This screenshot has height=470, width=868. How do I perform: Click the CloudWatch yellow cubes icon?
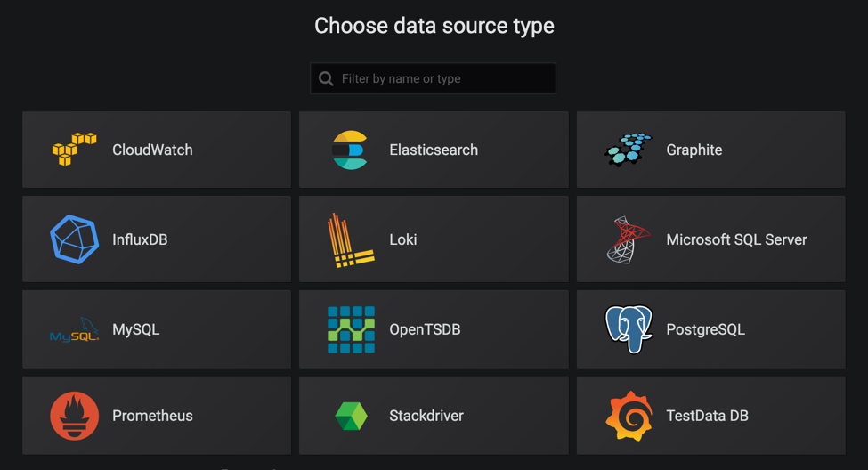pyautogui.click(x=74, y=150)
